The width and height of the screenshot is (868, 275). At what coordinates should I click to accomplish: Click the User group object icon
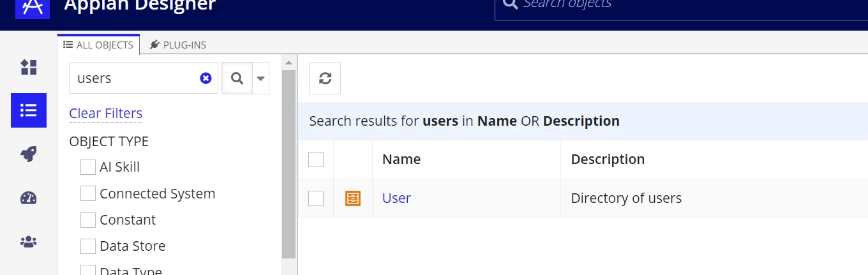353,198
